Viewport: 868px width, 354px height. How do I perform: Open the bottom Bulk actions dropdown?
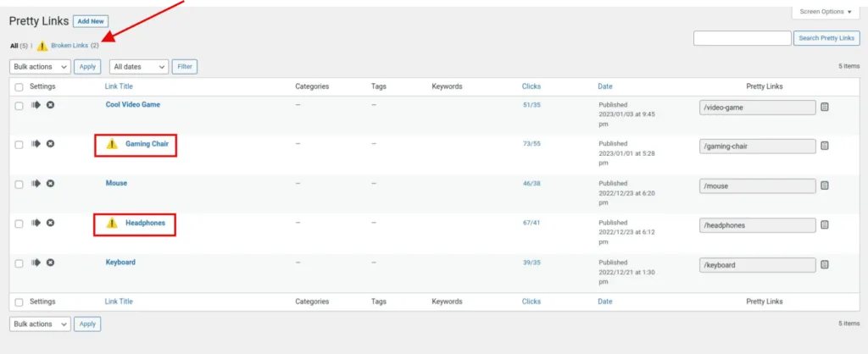[40, 324]
